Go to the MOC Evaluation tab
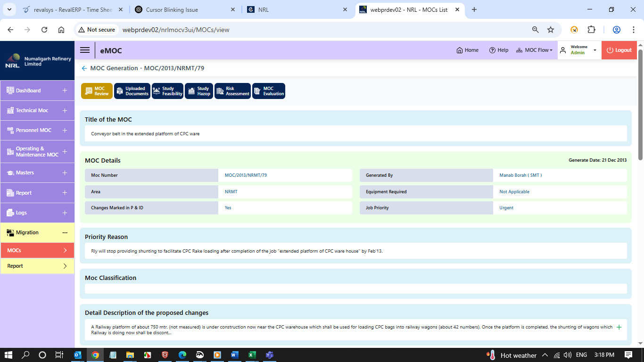644x362 pixels. pos(269,91)
